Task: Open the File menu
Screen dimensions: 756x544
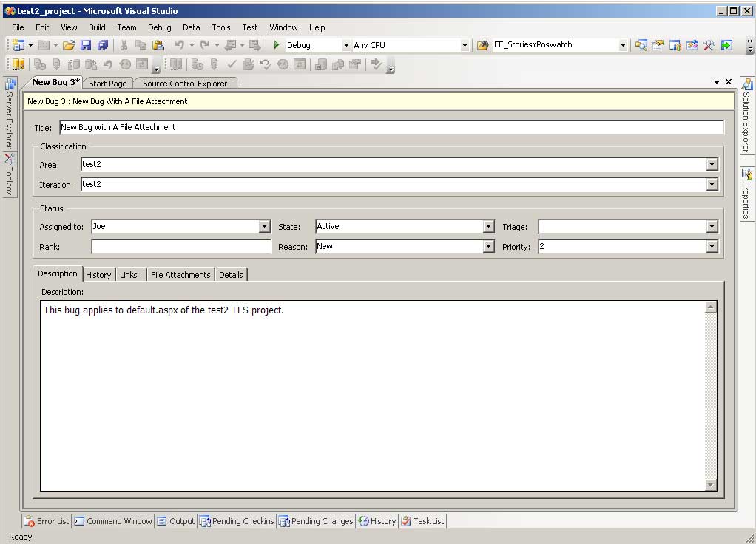Action: (18, 27)
